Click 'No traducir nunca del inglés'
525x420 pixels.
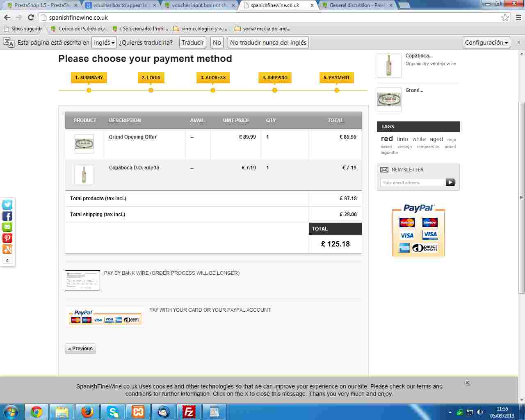coord(268,43)
